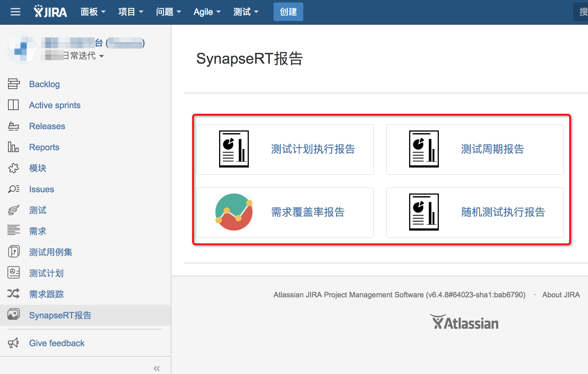Select the Backlog icon in sidebar
The width and height of the screenshot is (588, 374).
(x=13, y=84)
